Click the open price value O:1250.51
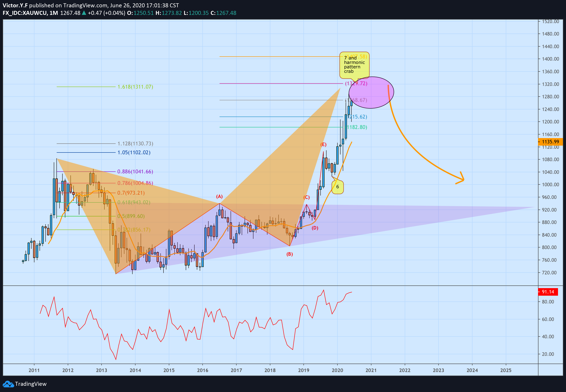This screenshot has width=566, height=392. (x=140, y=13)
